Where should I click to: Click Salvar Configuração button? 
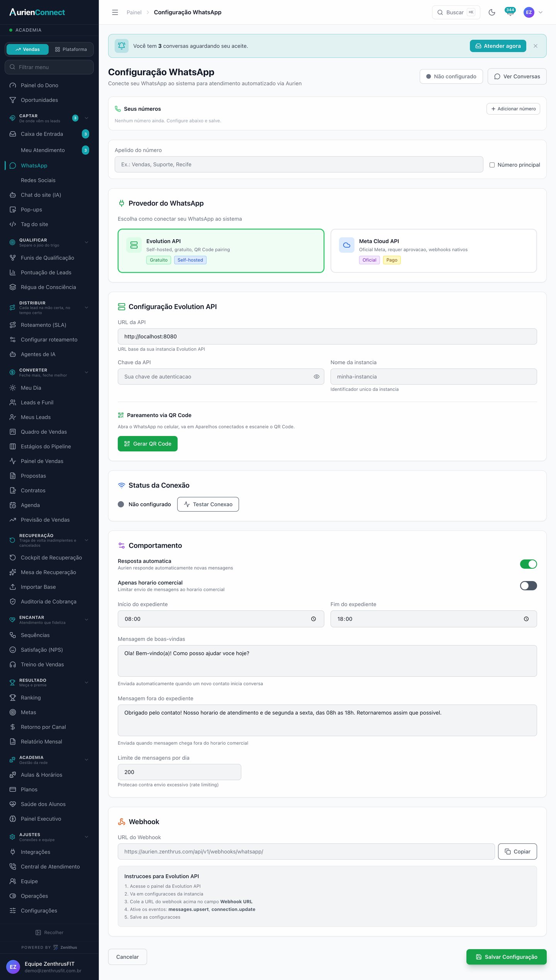[x=506, y=957]
